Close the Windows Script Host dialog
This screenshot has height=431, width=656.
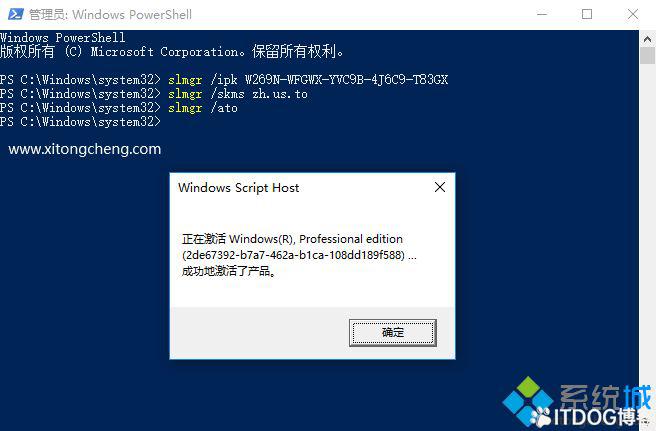coord(440,187)
